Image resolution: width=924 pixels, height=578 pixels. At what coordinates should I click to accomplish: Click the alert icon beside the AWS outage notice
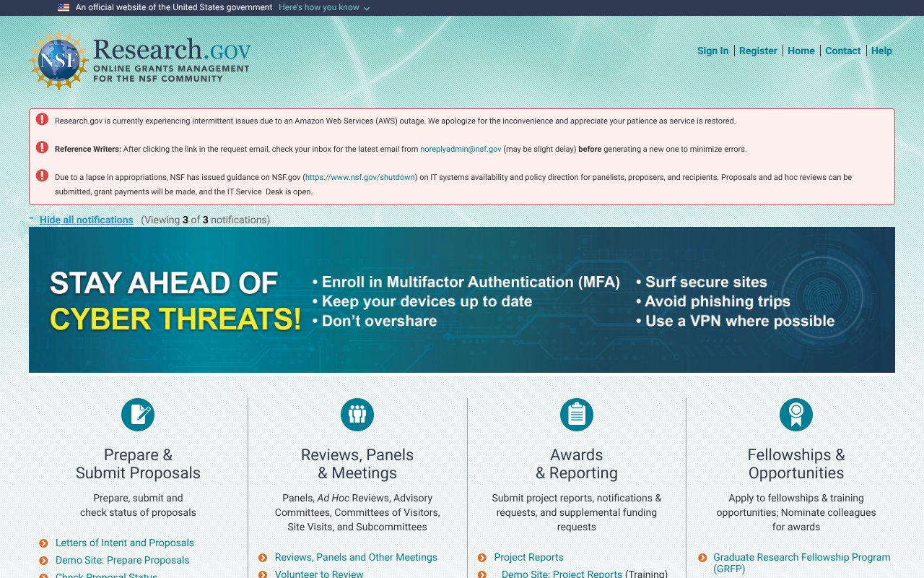point(42,118)
